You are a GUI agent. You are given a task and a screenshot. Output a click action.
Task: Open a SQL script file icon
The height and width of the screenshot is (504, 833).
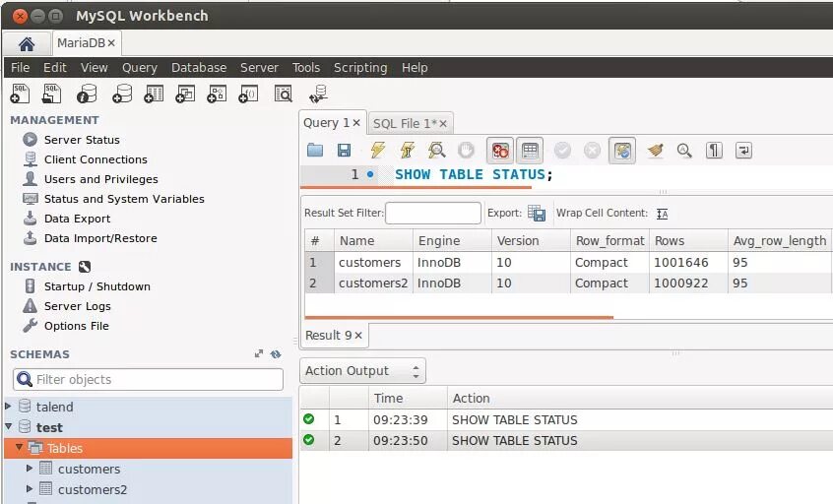click(x=51, y=94)
